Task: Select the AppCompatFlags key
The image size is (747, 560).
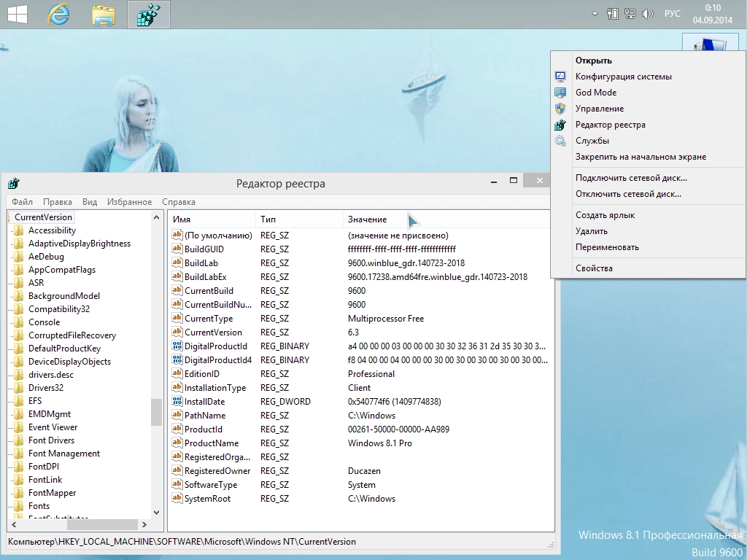Action: (62, 270)
